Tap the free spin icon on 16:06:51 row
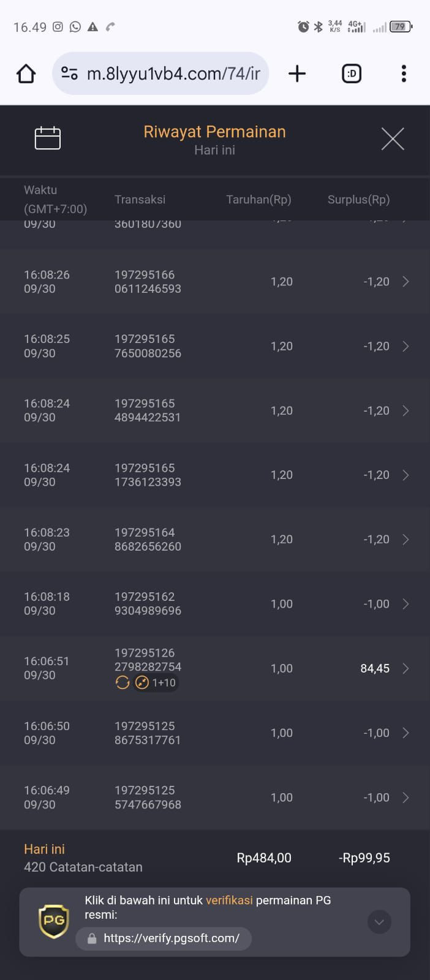430x980 pixels. [123, 682]
